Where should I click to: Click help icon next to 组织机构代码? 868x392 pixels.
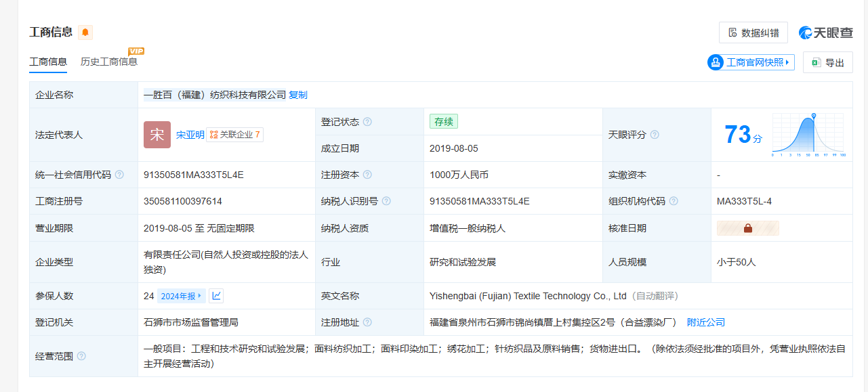[x=674, y=201]
